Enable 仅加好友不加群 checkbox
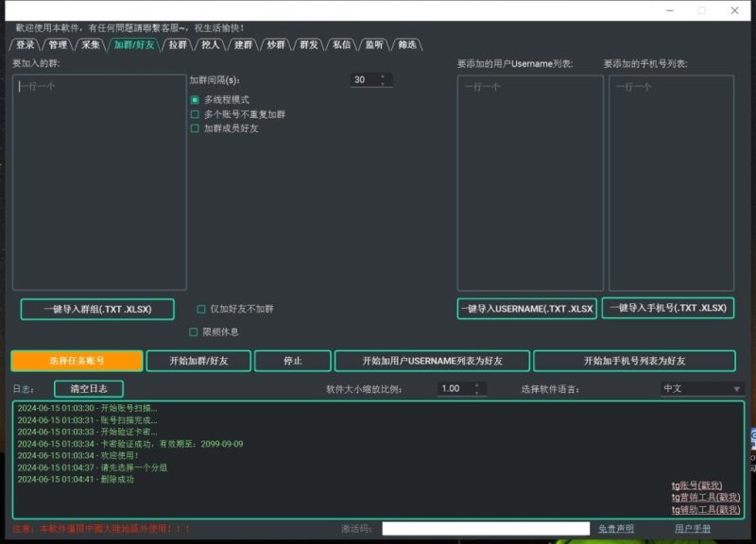 pyautogui.click(x=199, y=309)
